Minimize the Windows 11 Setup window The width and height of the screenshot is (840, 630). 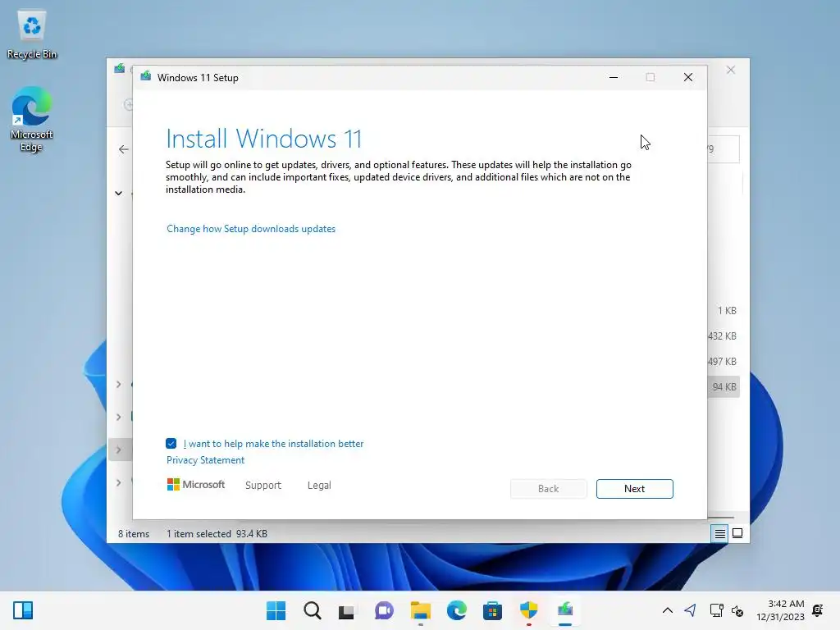coord(614,78)
